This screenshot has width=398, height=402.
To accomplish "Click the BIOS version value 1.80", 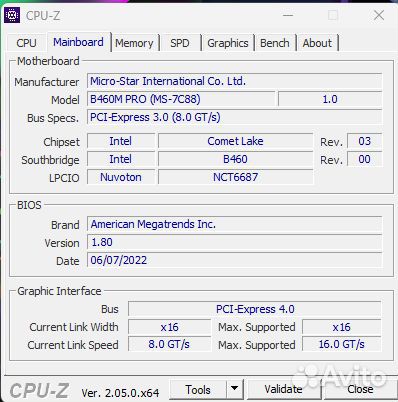I will pyautogui.click(x=234, y=242).
